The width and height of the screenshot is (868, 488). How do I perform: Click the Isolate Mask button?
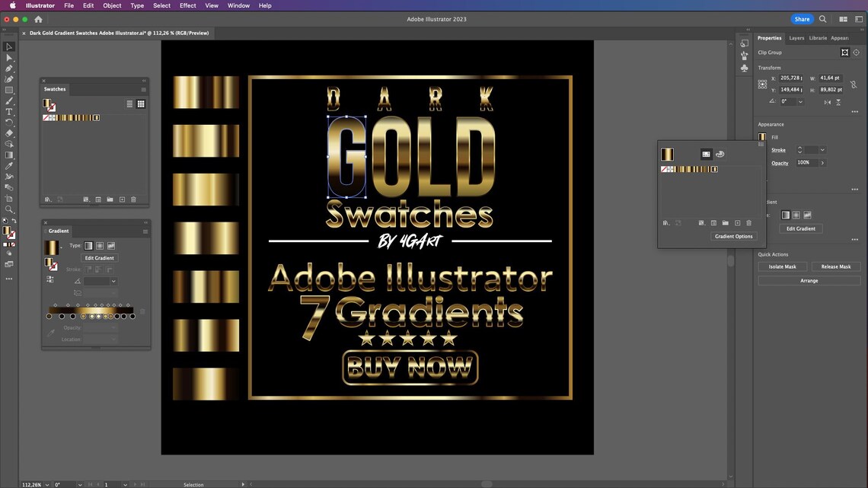click(782, 266)
